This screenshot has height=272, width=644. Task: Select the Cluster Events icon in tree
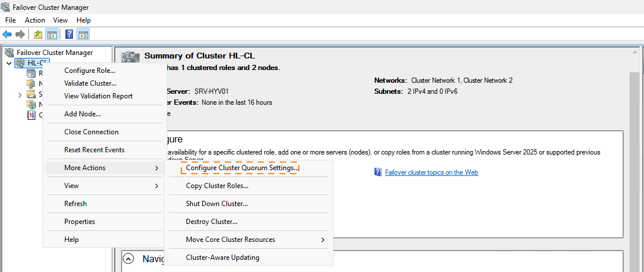click(31, 115)
